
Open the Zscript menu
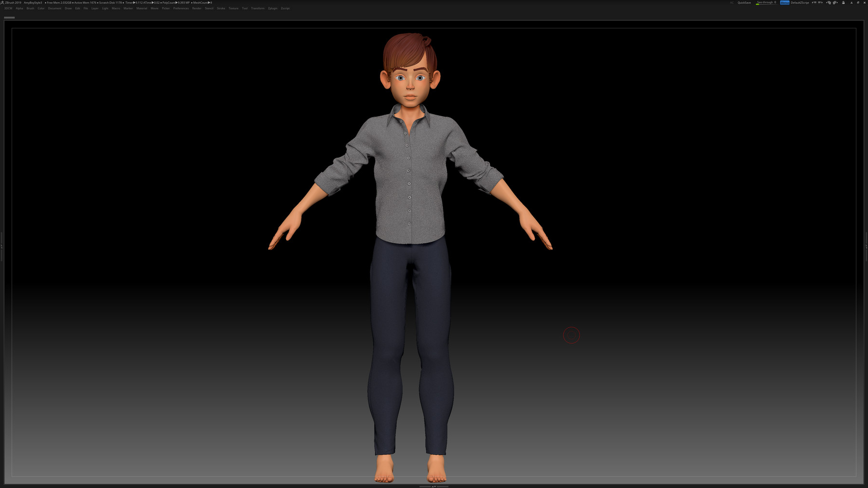285,8
